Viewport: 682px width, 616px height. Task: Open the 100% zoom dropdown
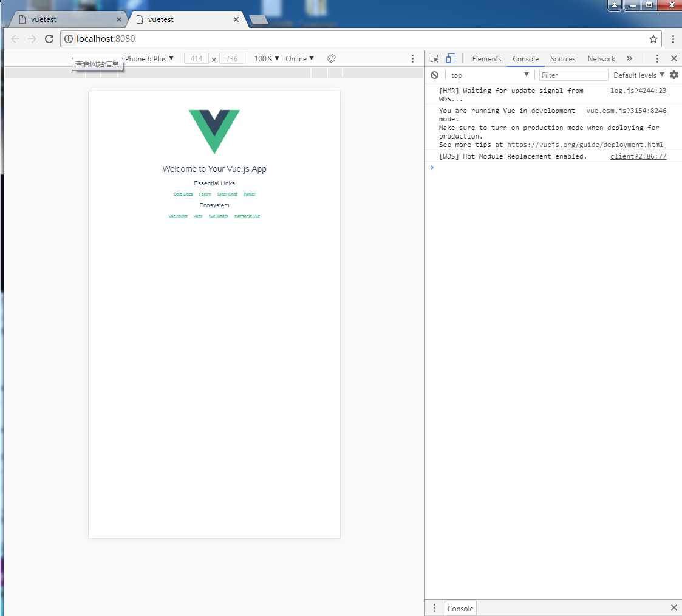(x=266, y=58)
